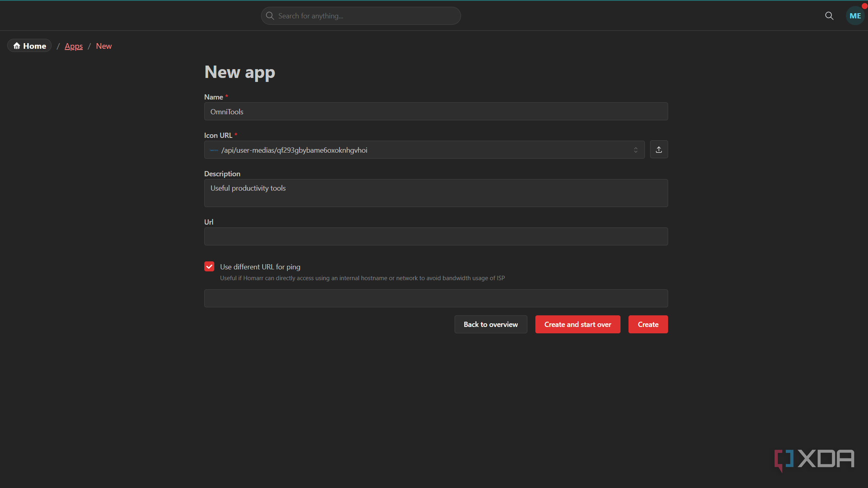Click the upload icon next to Icon URL

tap(659, 149)
